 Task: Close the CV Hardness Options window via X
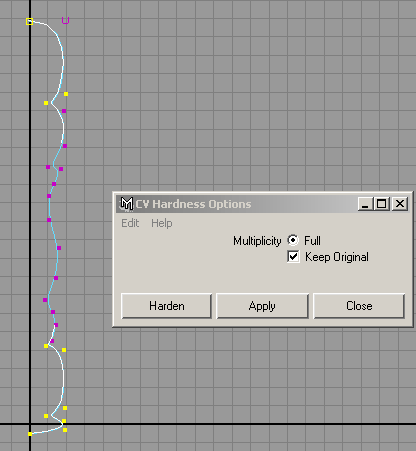pos(400,203)
